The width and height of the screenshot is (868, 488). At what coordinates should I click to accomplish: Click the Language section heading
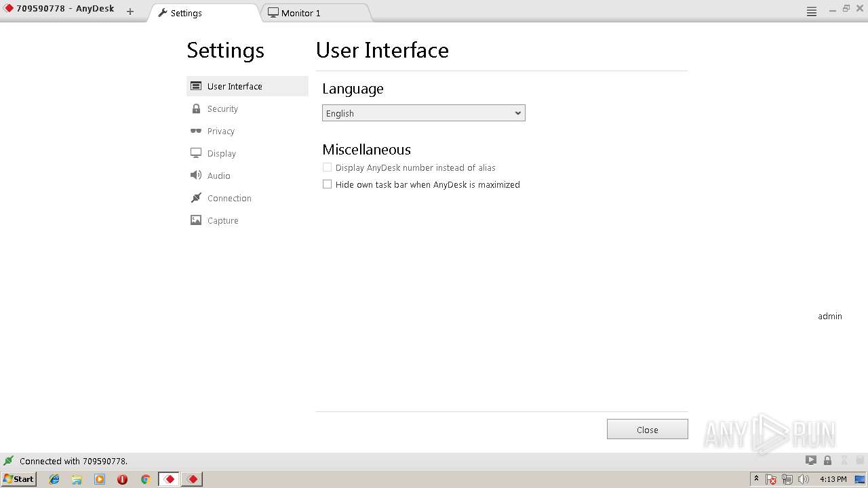(x=353, y=89)
